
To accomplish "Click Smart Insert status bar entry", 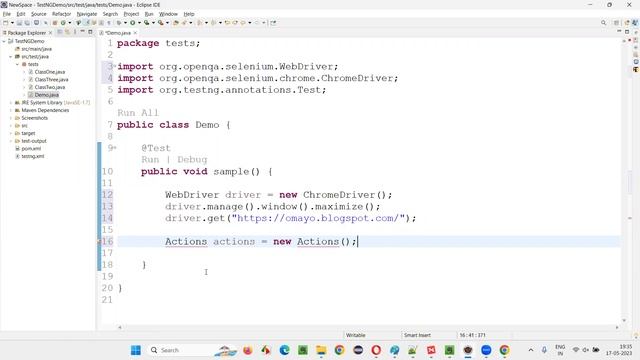I will (x=417, y=335).
